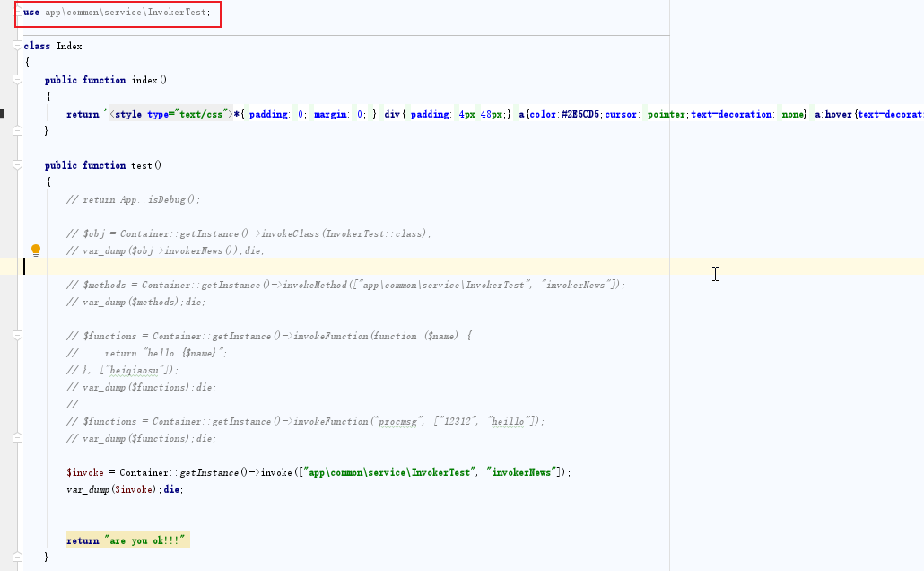This screenshot has width=924, height=571.
Task: Click the heillo string argument
Action: click(x=508, y=422)
